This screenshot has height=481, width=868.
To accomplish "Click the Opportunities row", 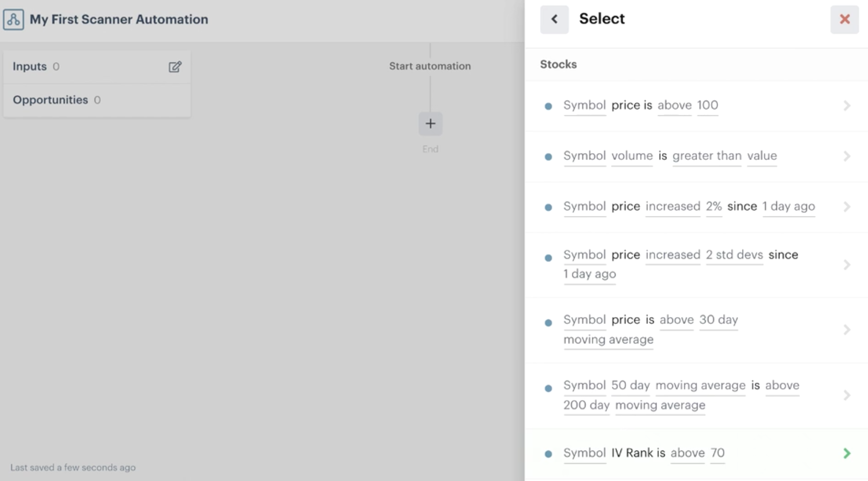I will tap(97, 100).
